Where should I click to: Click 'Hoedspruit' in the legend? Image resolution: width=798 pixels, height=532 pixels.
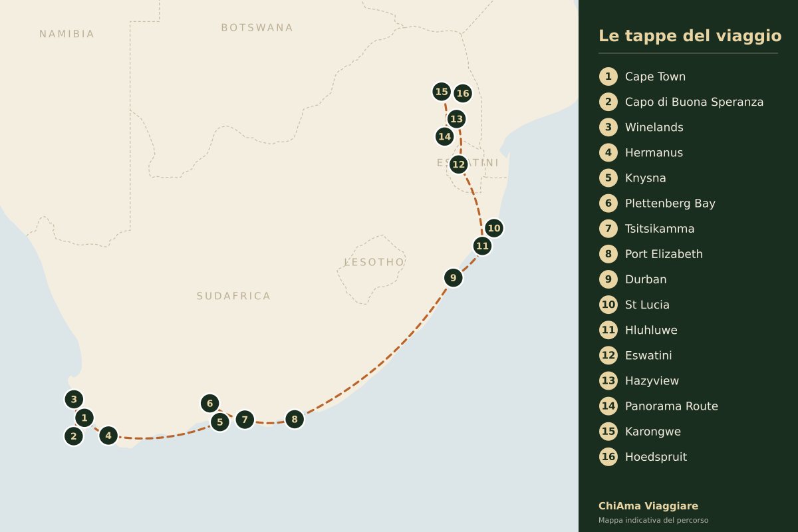(656, 457)
